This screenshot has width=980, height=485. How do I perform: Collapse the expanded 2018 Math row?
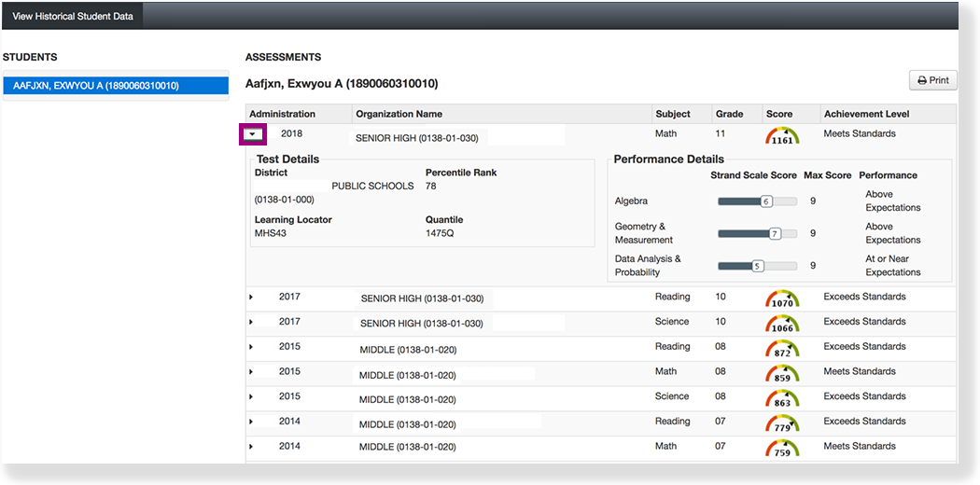pos(253,134)
